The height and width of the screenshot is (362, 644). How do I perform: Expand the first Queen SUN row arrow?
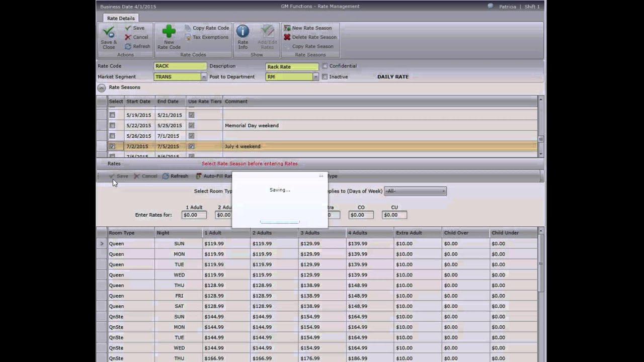(102, 243)
